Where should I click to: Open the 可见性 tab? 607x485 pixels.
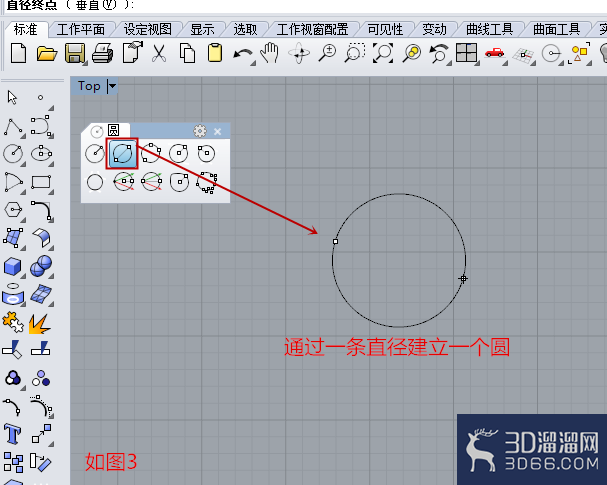click(x=385, y=29)
